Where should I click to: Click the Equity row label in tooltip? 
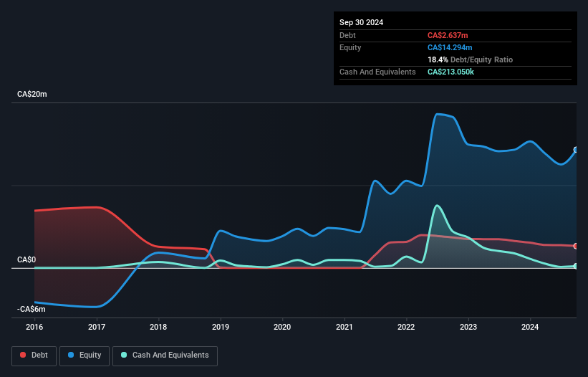click(x=350, y=47)
